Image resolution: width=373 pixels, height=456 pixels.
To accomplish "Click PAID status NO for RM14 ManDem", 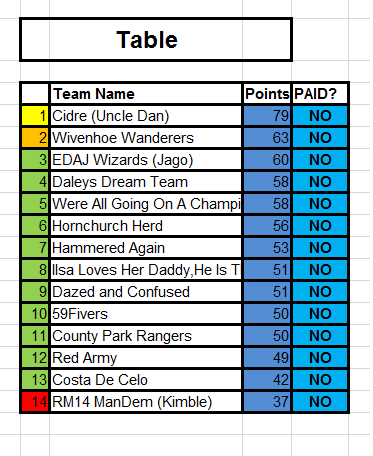I will click(320, 402).
